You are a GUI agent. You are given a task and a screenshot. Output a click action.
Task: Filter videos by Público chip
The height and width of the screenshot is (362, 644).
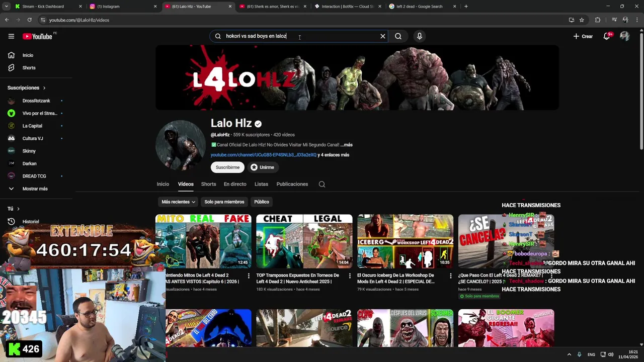coord(262,202)
